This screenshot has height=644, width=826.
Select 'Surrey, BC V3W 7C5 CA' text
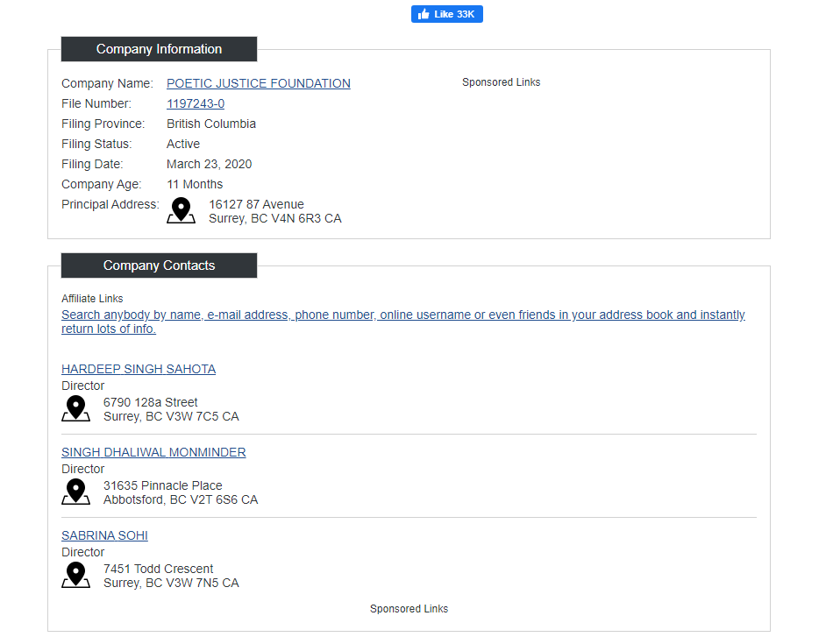171,416
